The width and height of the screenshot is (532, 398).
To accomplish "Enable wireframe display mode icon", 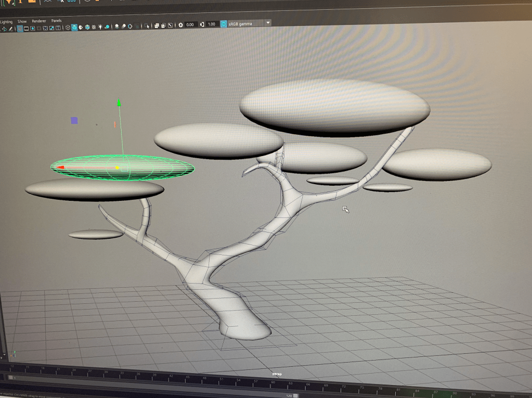I will point(68,28).
